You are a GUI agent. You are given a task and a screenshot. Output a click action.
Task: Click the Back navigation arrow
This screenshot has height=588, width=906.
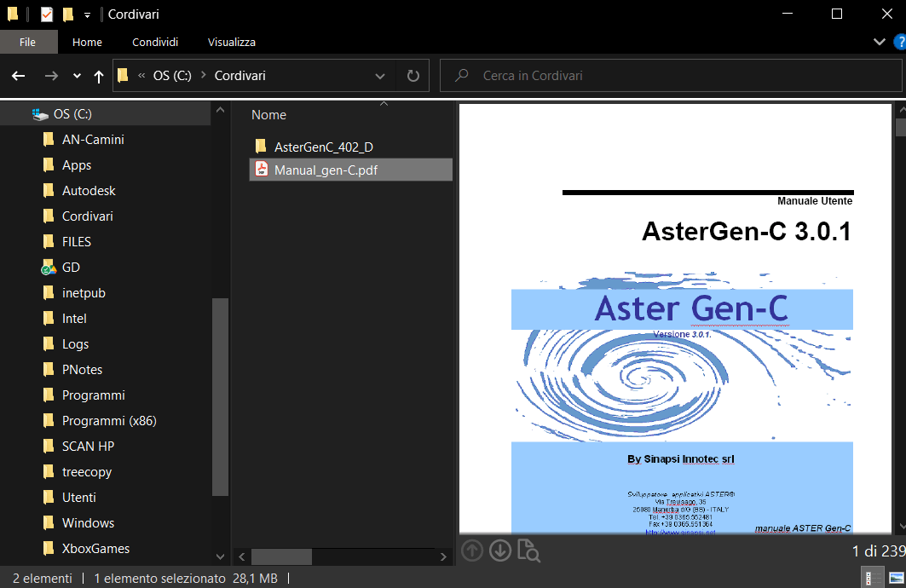pos(19,76)
